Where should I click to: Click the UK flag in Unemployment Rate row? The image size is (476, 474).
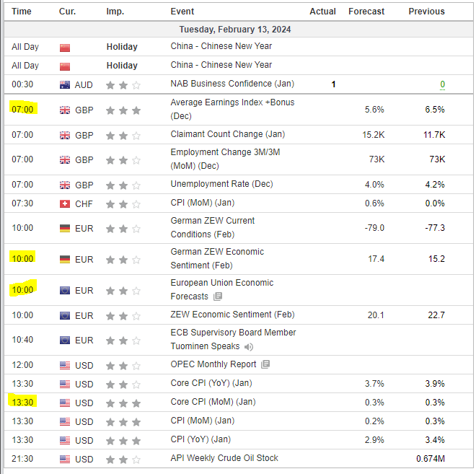65,185
